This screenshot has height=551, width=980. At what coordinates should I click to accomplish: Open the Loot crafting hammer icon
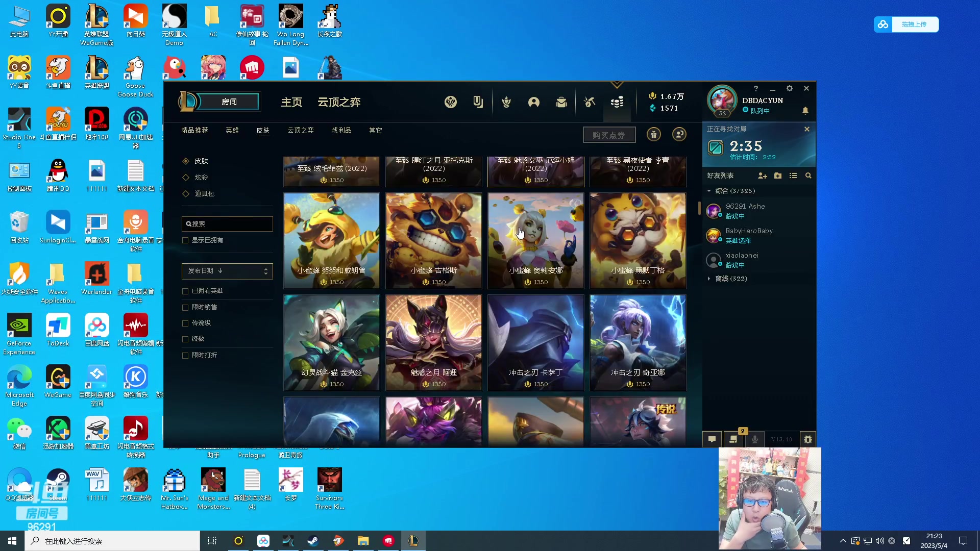pyautogui.click(x=590, y=102)
